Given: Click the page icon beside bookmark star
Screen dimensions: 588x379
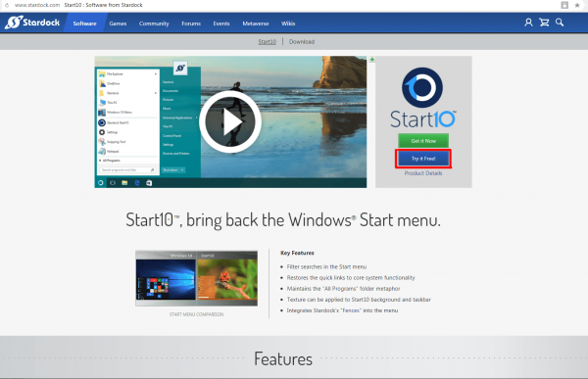Looking at the screenshot, I should pyautogui.click(x=564, y=5).
